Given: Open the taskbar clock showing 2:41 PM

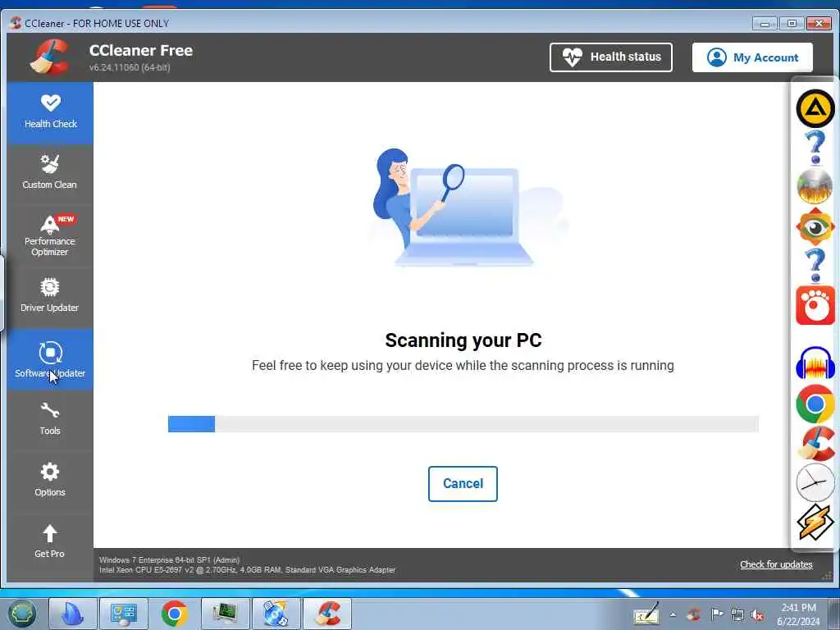Looking at the screenshot, I should pos(798,614).
